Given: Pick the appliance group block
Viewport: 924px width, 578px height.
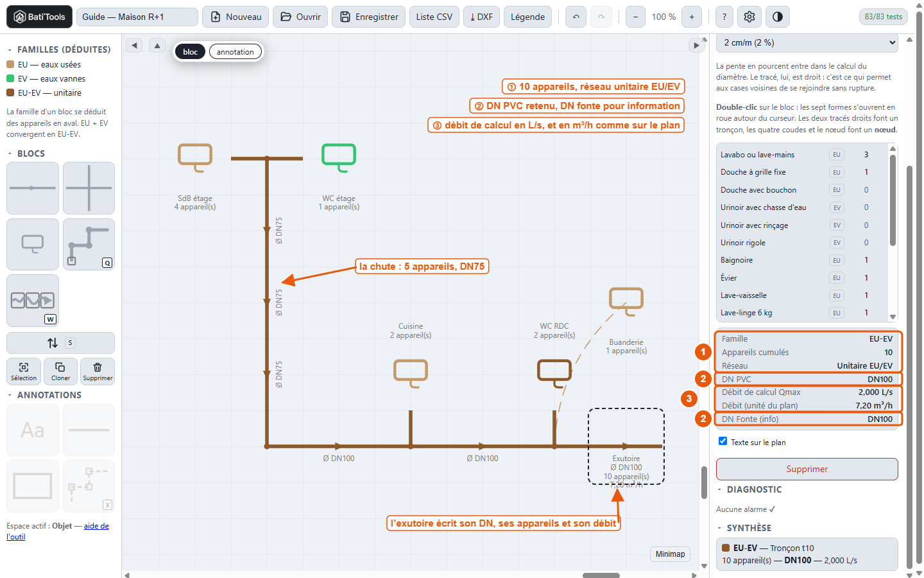Looking at the screenshot, I should [33, 244].
